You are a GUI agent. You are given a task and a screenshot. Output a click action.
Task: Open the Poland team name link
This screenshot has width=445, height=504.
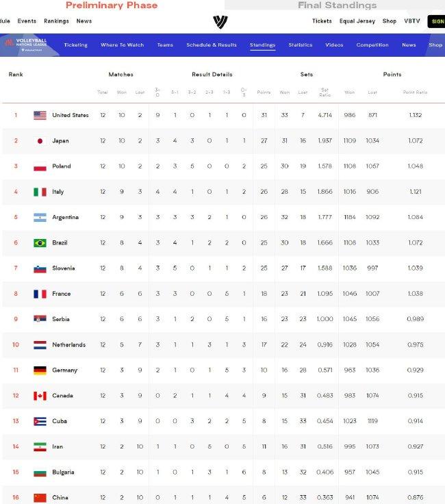pos(62,166)
